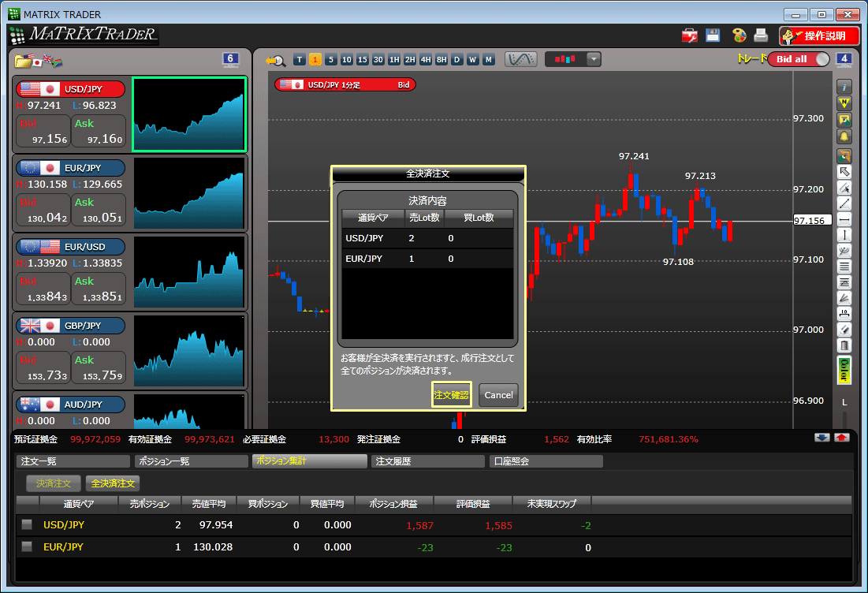Select the W weekly timeframe button
Viewport: 868px width, 593px height.
pyautogui.click(x=473, y=59)
